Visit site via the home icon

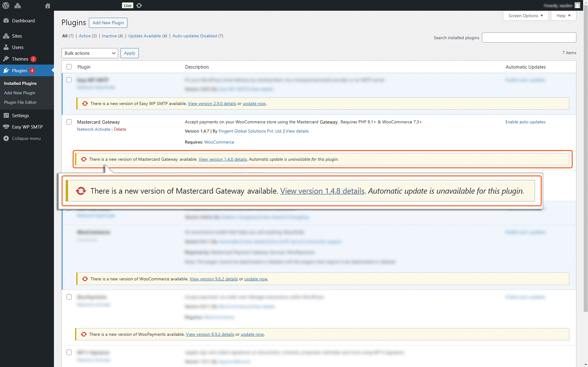[47, 6]
